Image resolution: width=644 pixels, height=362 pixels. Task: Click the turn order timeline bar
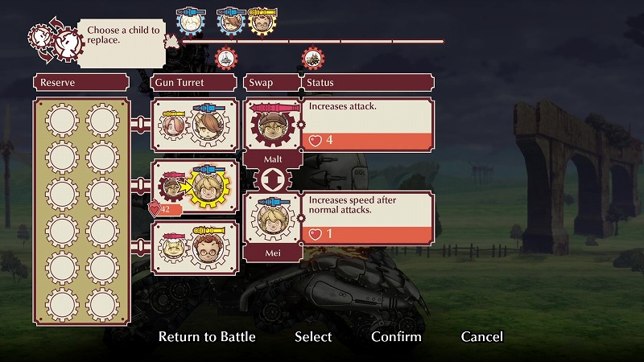313,42
